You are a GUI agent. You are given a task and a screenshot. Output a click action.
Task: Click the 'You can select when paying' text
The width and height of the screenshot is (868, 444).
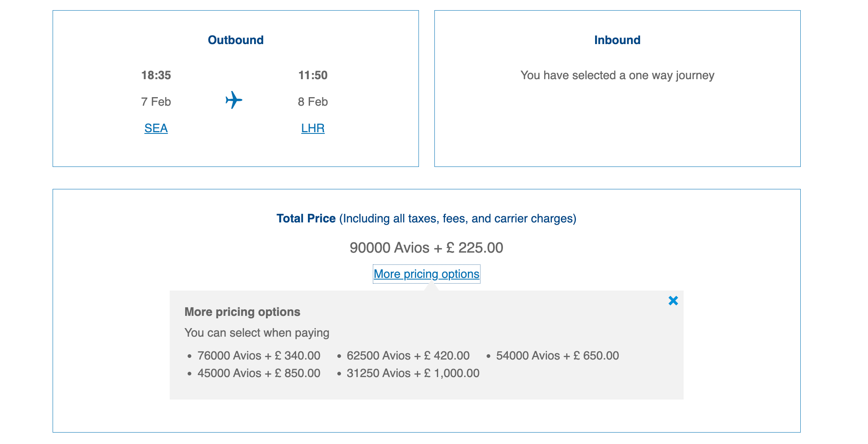257,333
